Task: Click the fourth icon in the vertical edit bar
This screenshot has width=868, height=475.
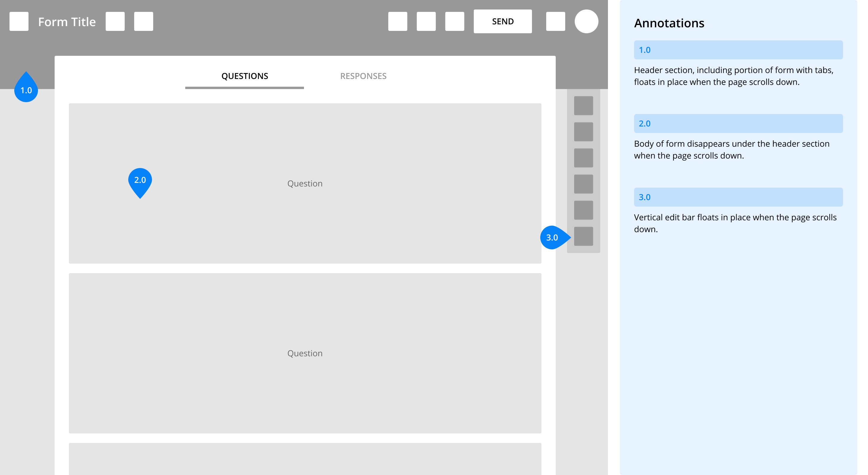Action: point(583,184)
